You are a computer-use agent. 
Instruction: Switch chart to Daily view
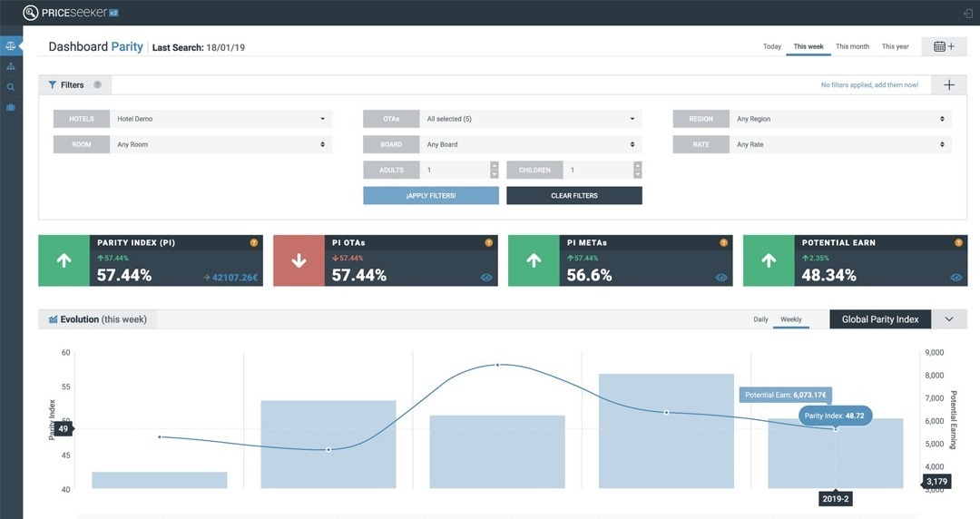760,319
